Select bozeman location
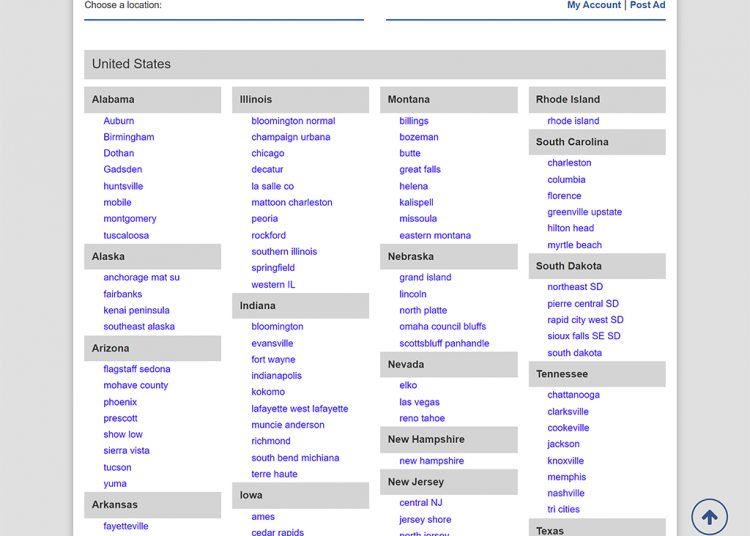The width and height of the screenshot is (750, 536). [419, 138]
